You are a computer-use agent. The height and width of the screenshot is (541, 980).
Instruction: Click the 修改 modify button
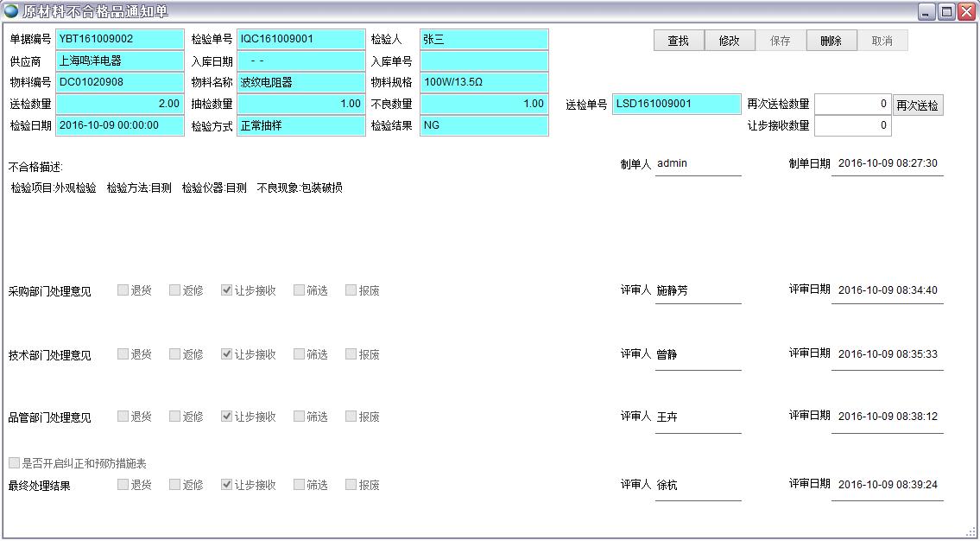[730, 40]
